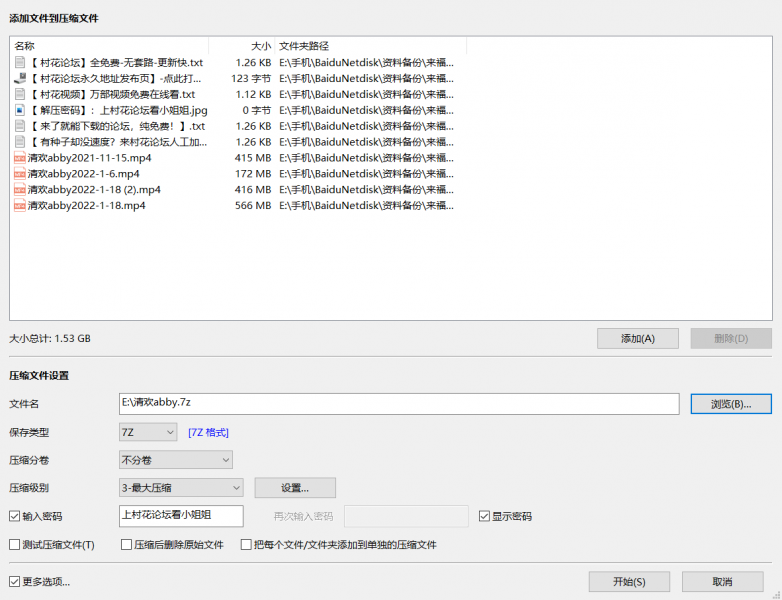Sort files by 大小 column header

(x=241, y=46)
